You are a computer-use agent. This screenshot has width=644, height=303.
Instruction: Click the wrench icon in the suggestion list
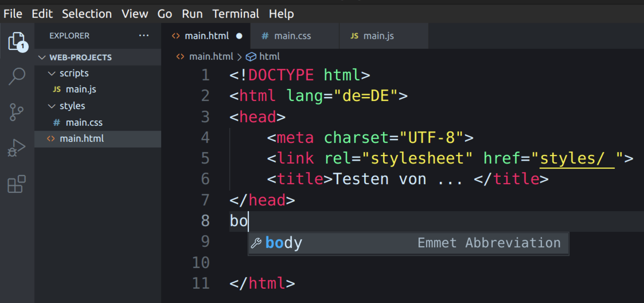pyautogui.click(x=256, y=243)
